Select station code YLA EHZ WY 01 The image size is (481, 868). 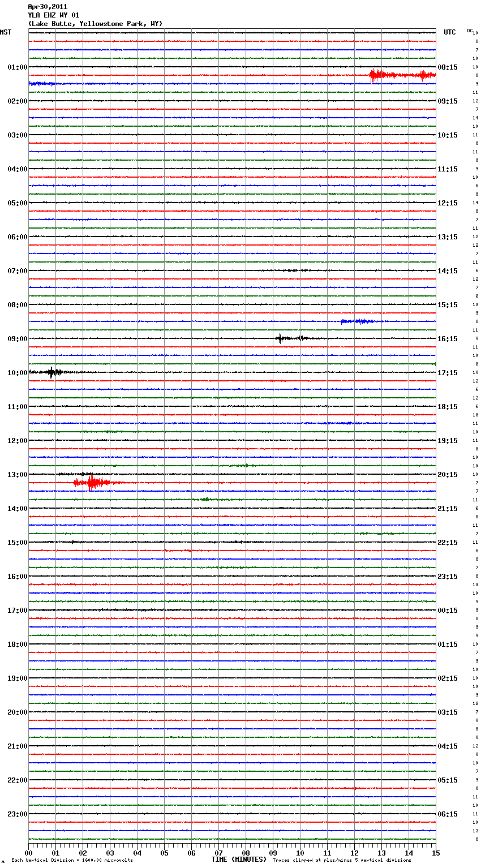[54, 15]
